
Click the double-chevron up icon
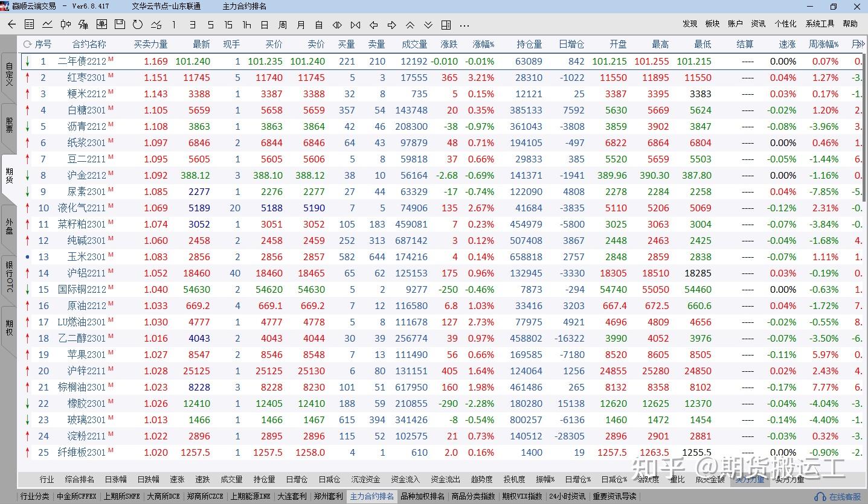[410, 25]
